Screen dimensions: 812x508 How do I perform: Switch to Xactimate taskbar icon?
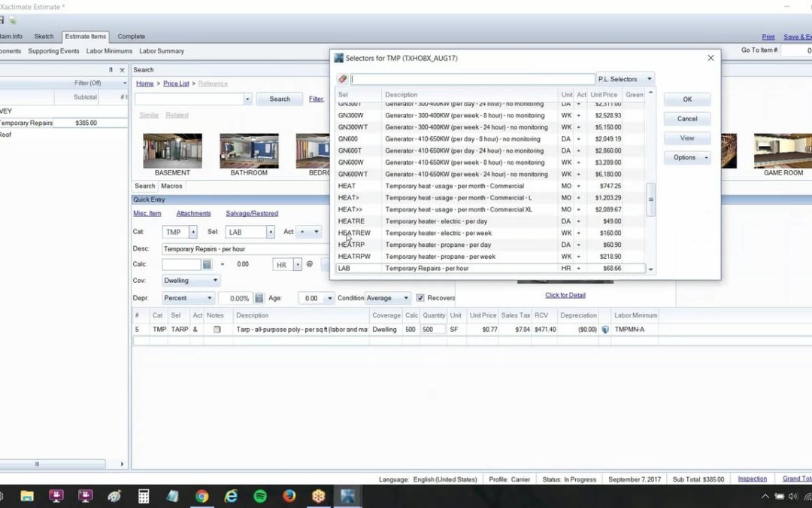click(347, 496)
